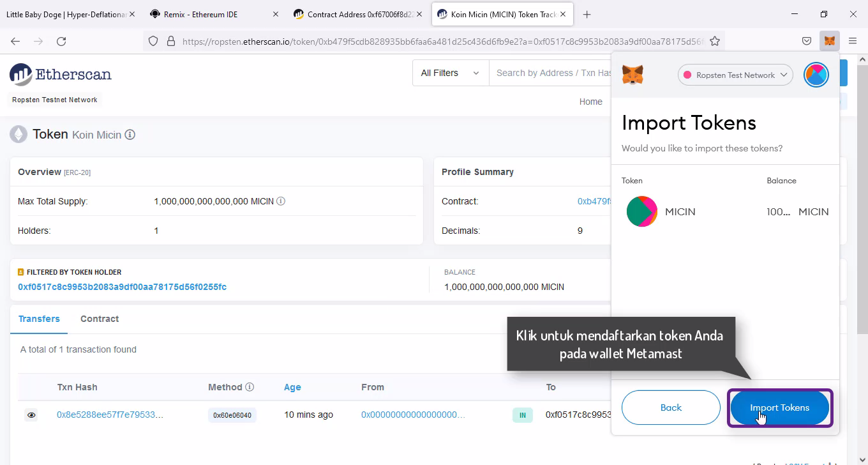Click the MICIN token color icon
Screen dimensions: 868x465
coord(641,211)
